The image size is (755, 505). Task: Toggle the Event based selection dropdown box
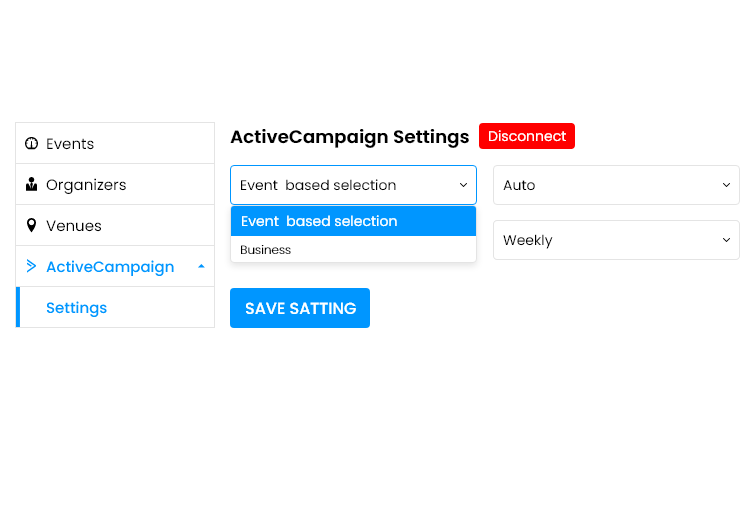click(353, 185)
